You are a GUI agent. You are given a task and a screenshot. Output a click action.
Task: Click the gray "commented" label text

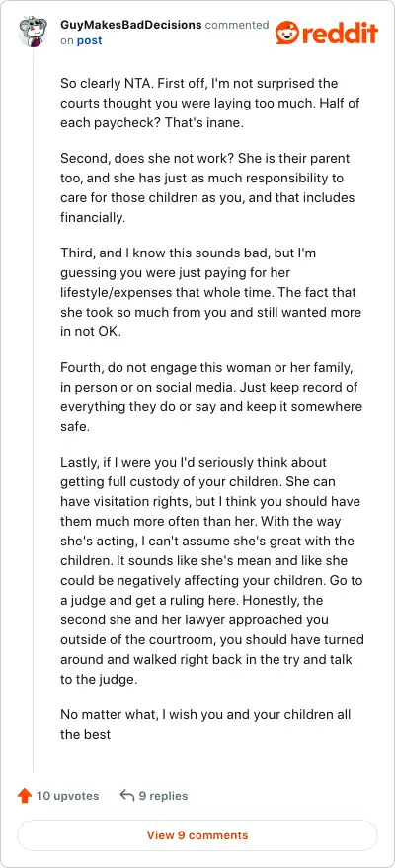coord(237,25)
